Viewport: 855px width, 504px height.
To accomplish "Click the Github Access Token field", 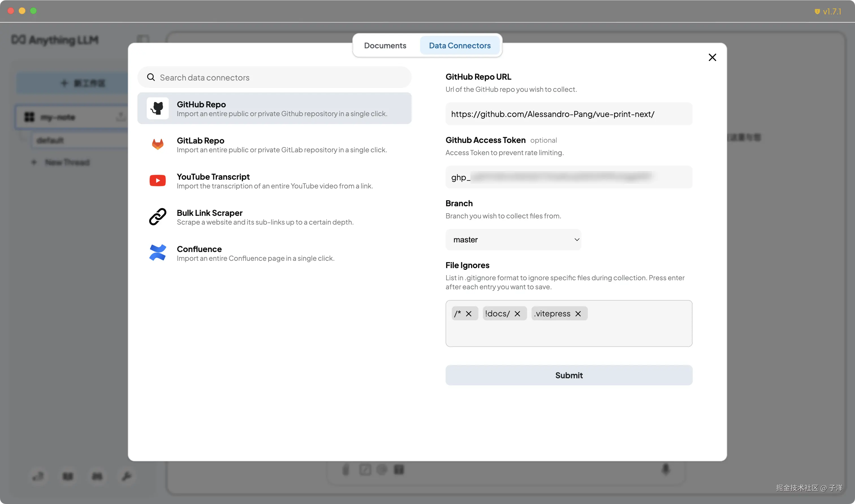I will pos(569,177).
